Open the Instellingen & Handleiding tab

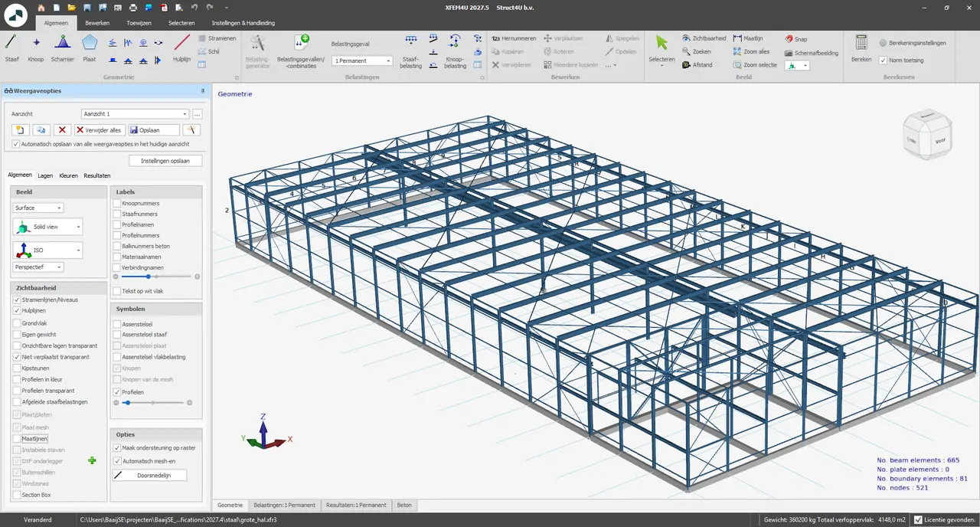click(x=243, y=23)
